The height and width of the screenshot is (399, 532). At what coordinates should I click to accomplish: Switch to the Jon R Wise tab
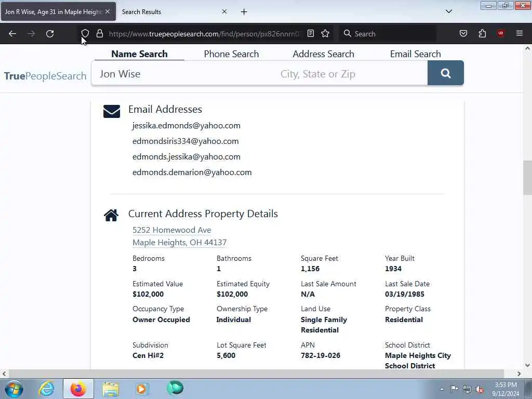[x=53, y=12]
